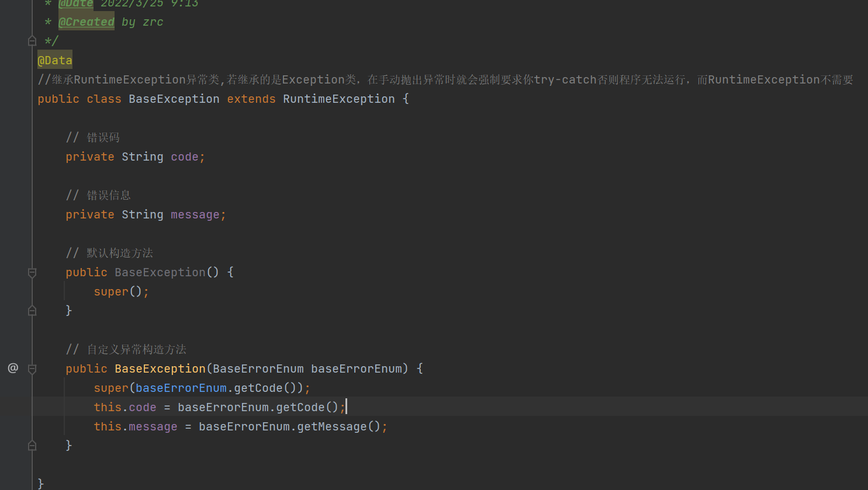Click the fold end marker after super();
Image resolution: width=868 pixels, height=490 pixels.
tap(32, 311)
